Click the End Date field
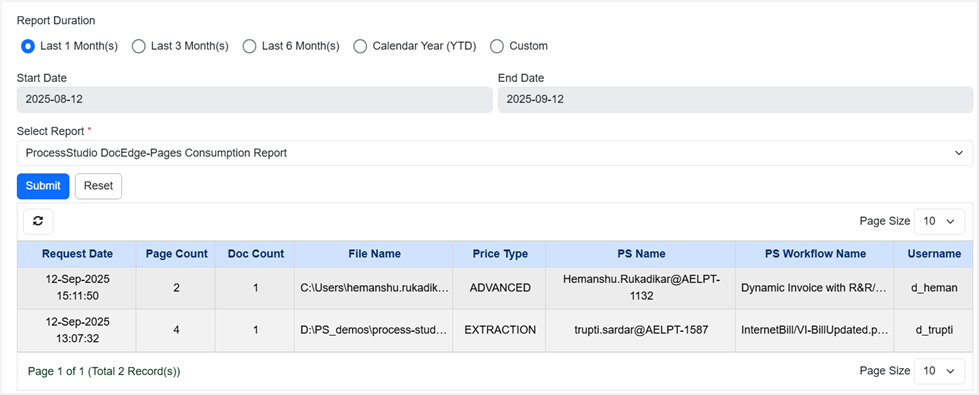The width and height of the screenshot is (979, 395). (735, 99)
